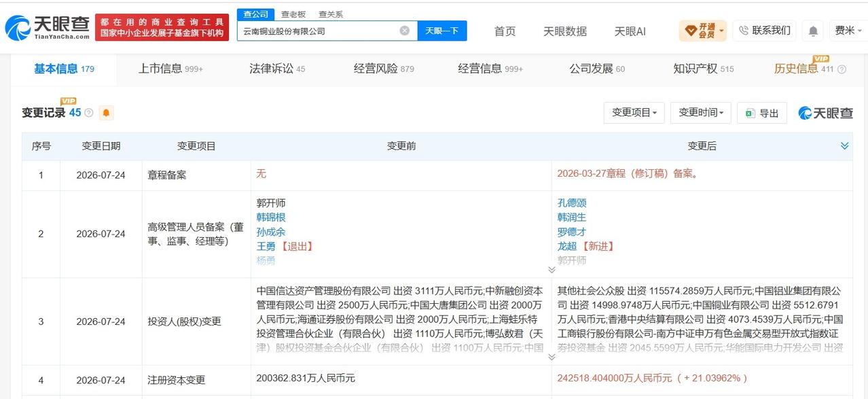Select the 经营信息 tab
Image resolution: width=868 pixels, height=399 pixels.
pos(490,69)
